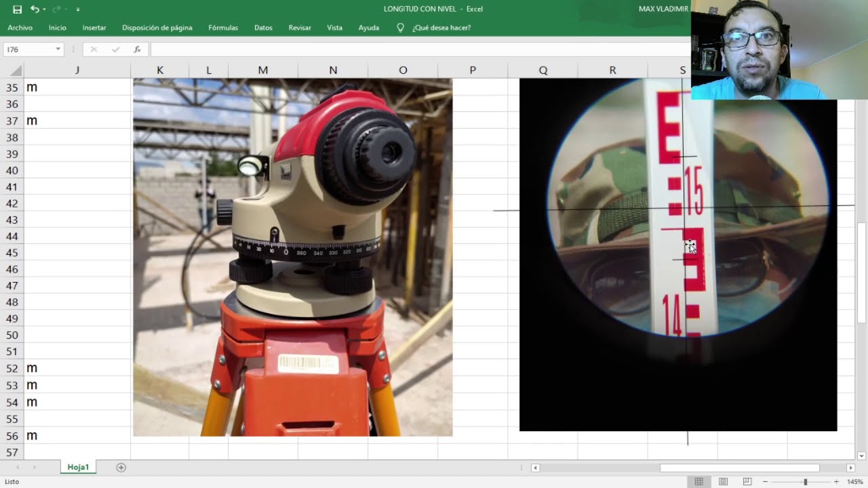Select column M header

tap(263, 70)
